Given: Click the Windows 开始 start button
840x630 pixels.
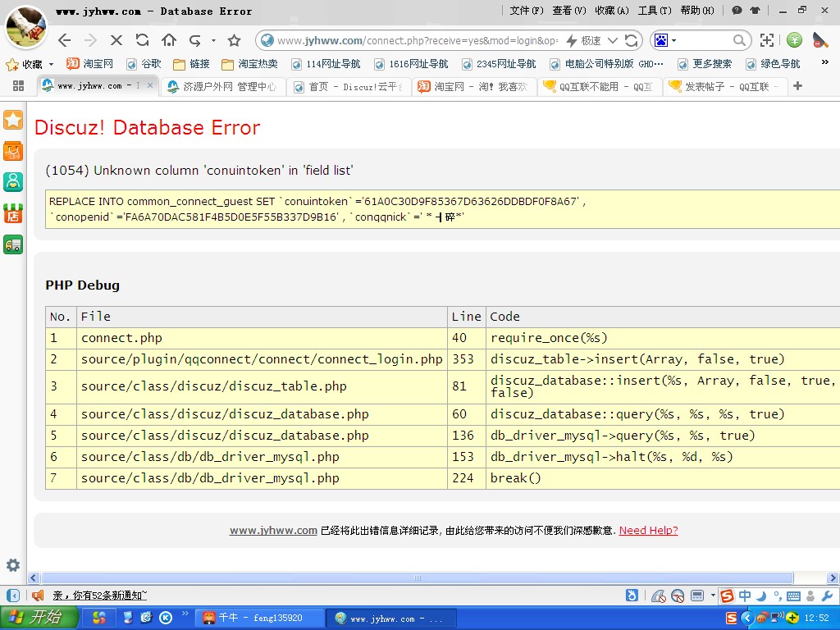Looking at the screenshot, I should (x=34, y=618).
